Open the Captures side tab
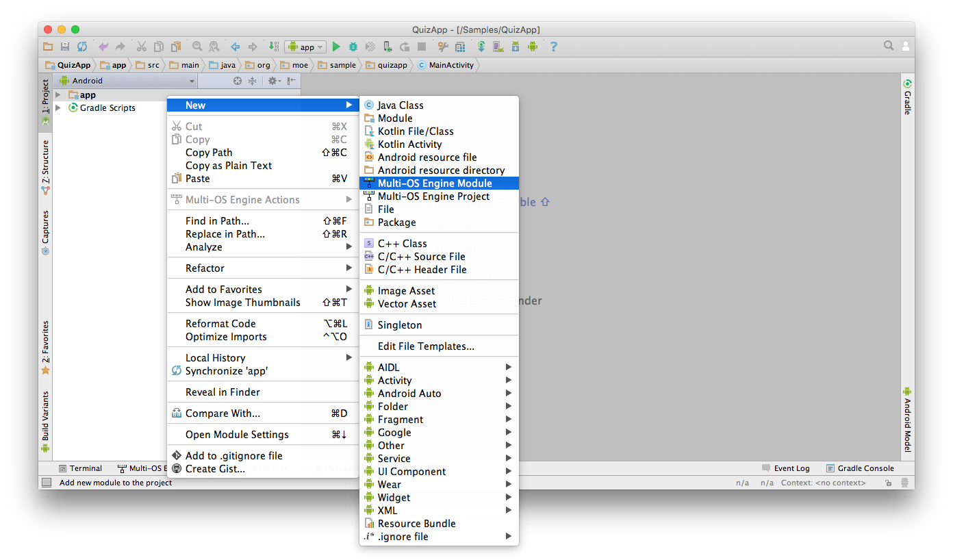This screenshot has height=560, width=953. (45, 233)
